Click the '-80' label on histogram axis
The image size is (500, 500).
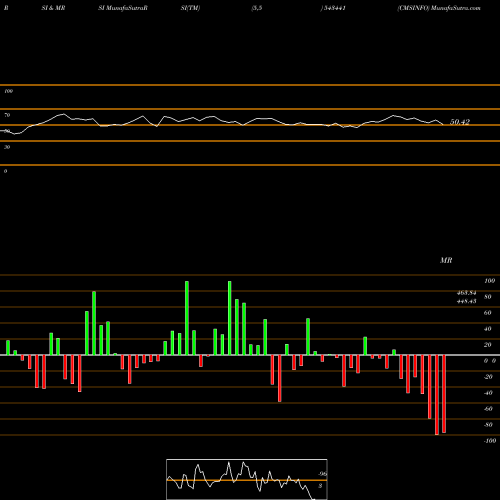pos(488,425)
